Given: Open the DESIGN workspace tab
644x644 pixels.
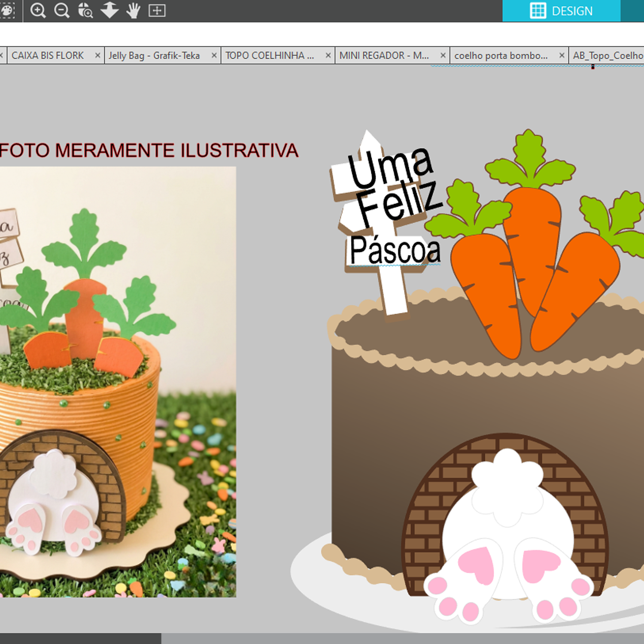Looking at the screenshot, I should [x=561, y=11].
